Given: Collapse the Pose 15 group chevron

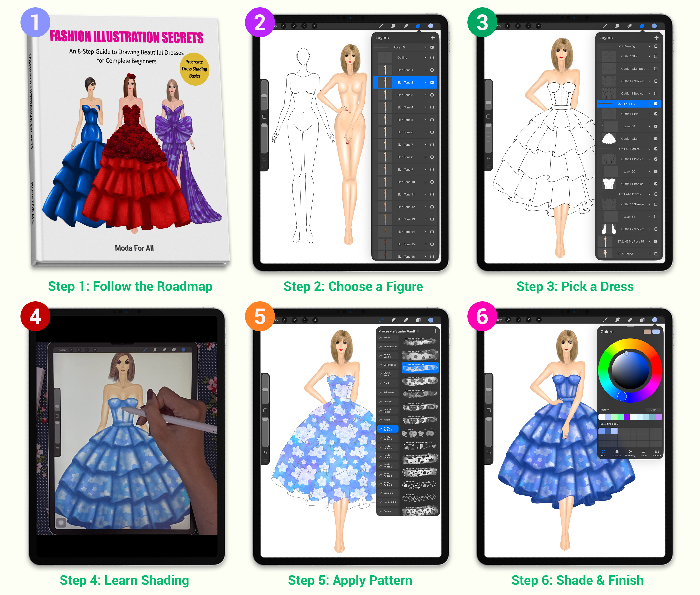Looking at the screenshot, I should 425,48.
